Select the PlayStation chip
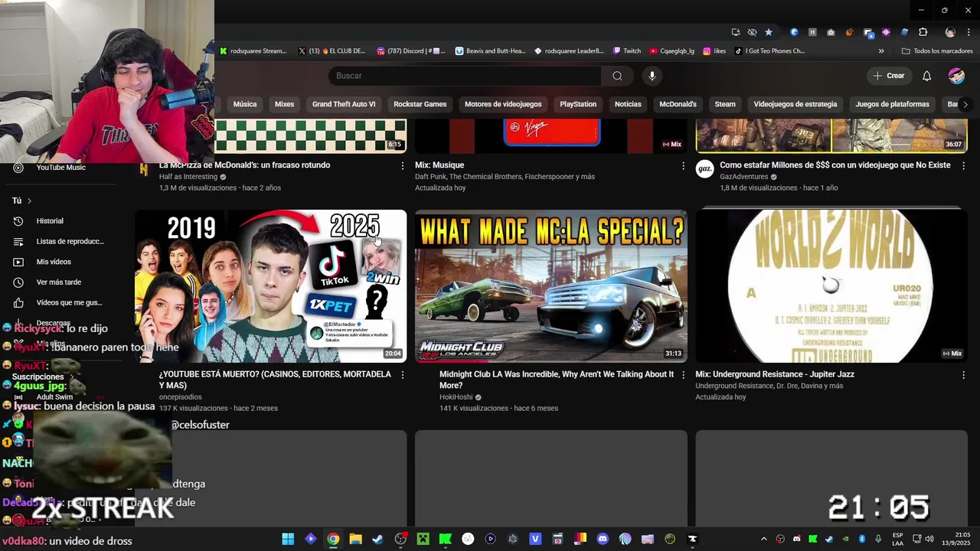The image size is (980, 551). coord(578,104)
